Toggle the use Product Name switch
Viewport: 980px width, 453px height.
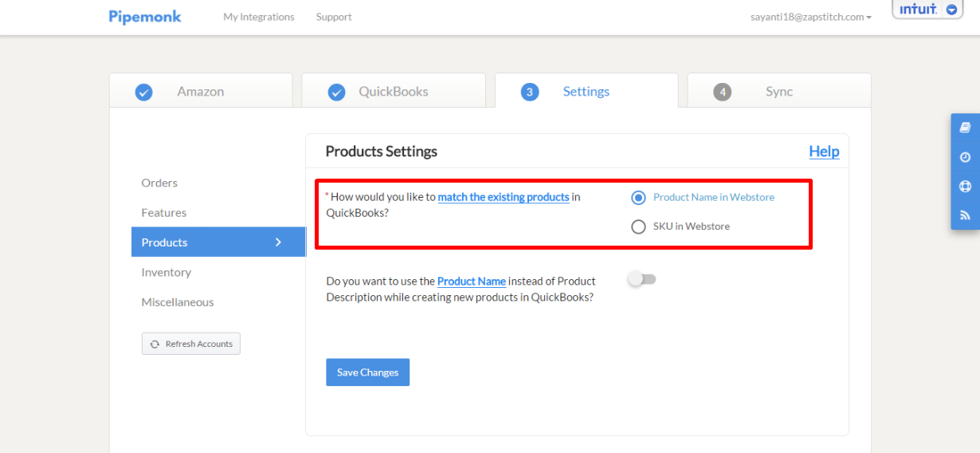pos(641,279)
